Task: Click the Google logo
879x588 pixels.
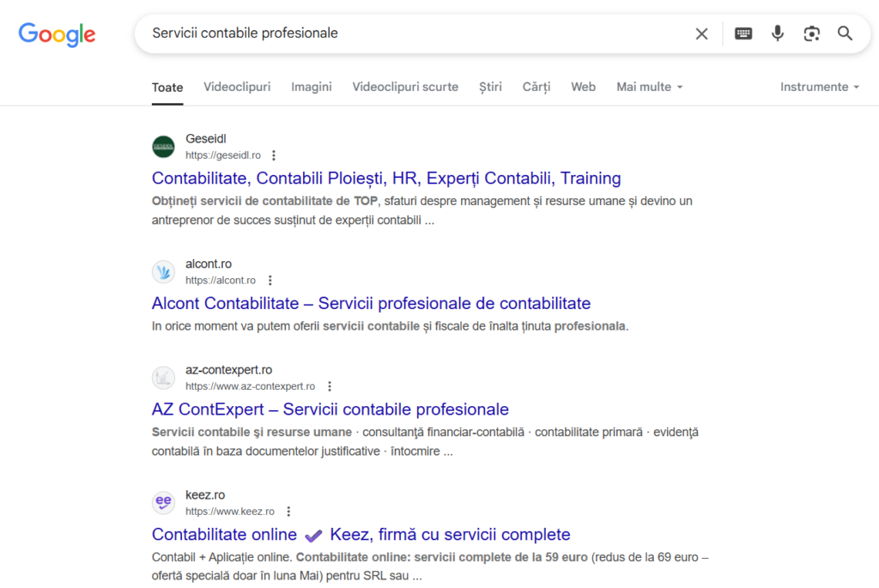Action: point(57,34)
